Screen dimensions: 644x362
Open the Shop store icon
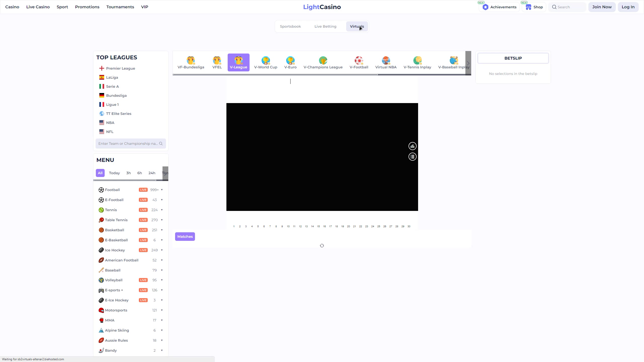pos(528,7)
